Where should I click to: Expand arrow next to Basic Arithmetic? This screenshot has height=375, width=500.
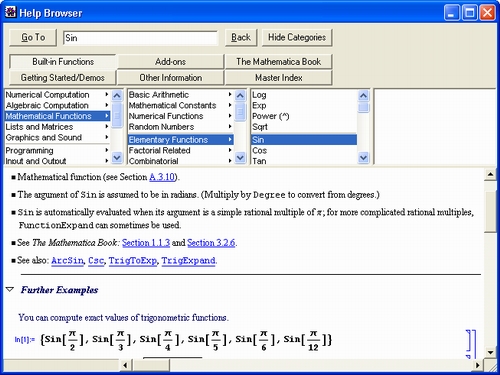click(230, 94)
